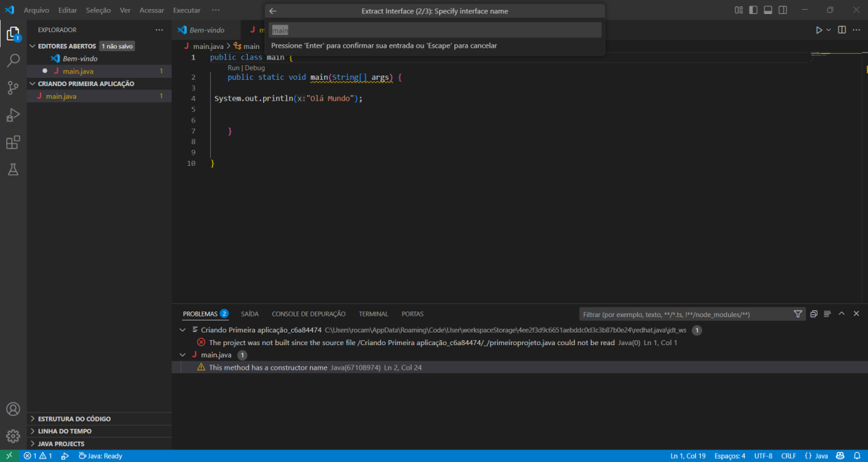View problems as table icon
The height and width of the screenshot is (462, 868).
827,314
